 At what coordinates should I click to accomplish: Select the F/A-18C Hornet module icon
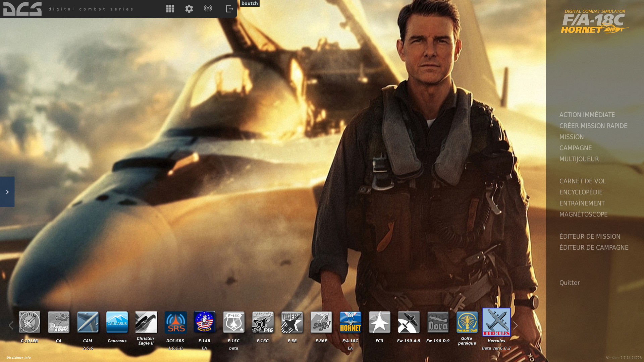(x=350, y=322)
